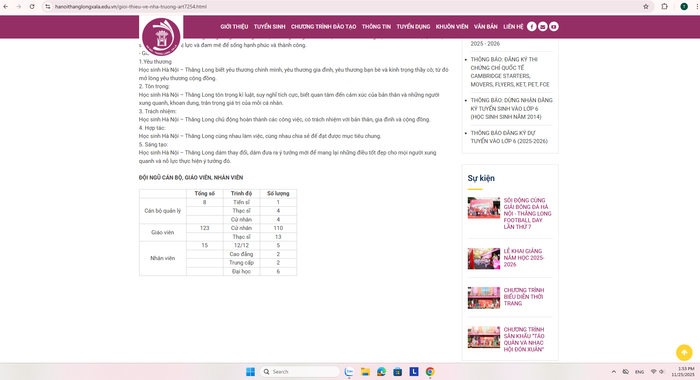View site information icon in address bar
The image size is (700, 380).
(48, 7)
